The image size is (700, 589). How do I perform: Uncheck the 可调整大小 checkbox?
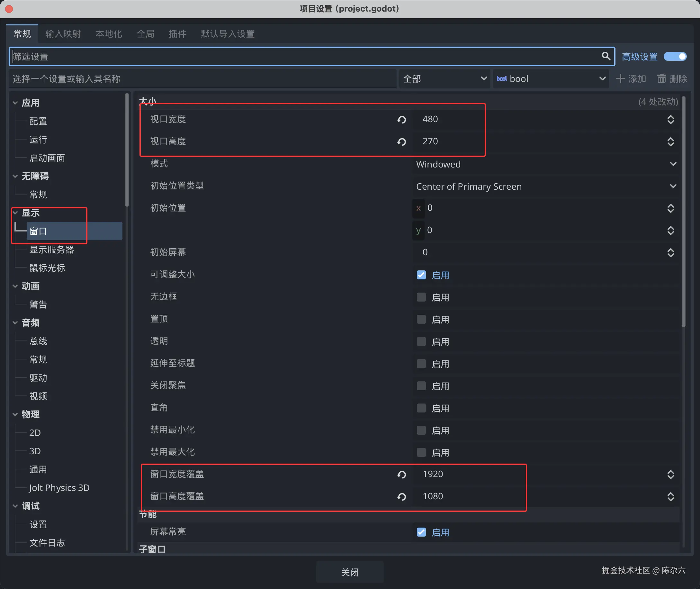(x=421, y=275)
